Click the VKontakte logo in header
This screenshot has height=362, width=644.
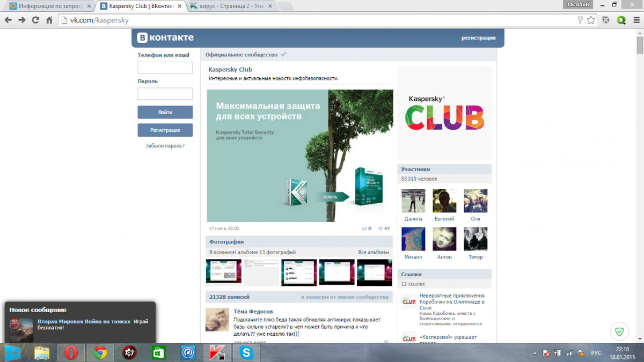165,38
